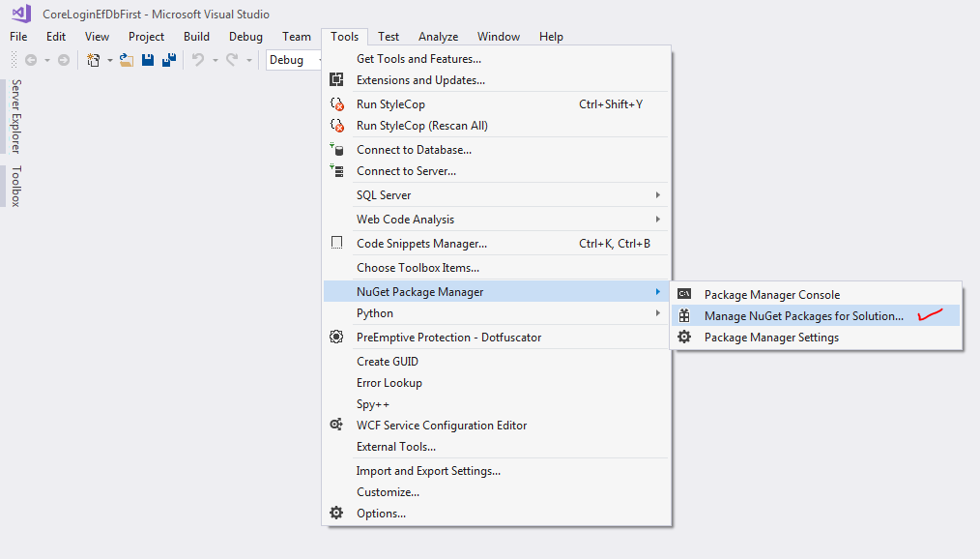Click the New Project toolbar icon
The image size is (980, 559).
[x=94, y=60]
